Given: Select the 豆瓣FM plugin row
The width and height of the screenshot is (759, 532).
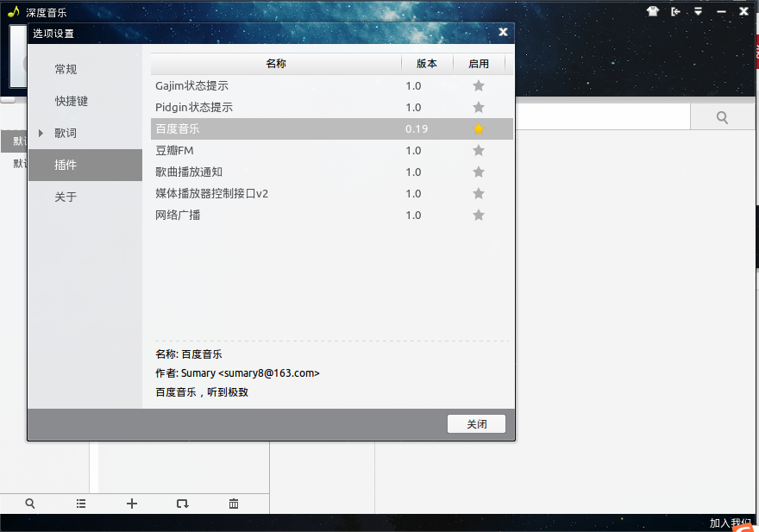Looking at the screenshot, I should tap(332, 150).
